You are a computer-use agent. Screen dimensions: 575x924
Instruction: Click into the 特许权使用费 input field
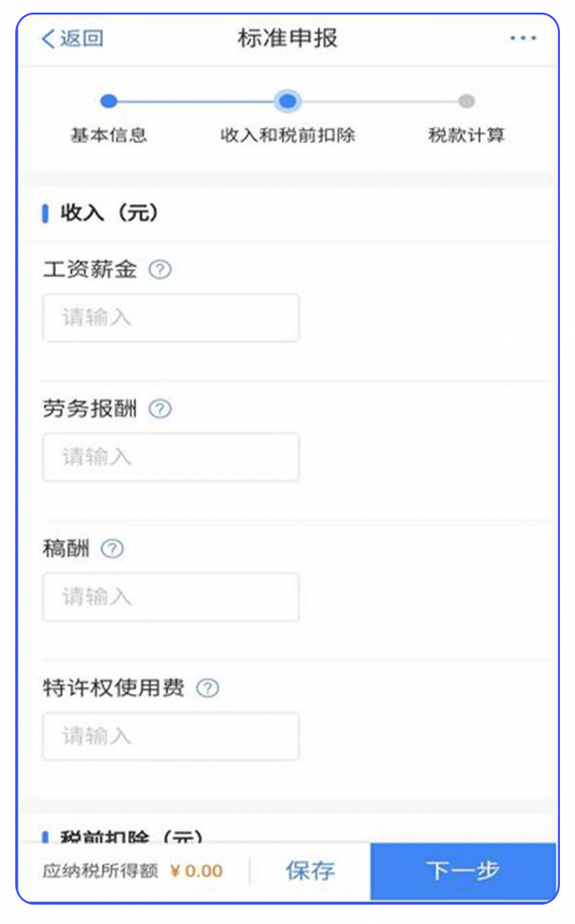(170, 736)
